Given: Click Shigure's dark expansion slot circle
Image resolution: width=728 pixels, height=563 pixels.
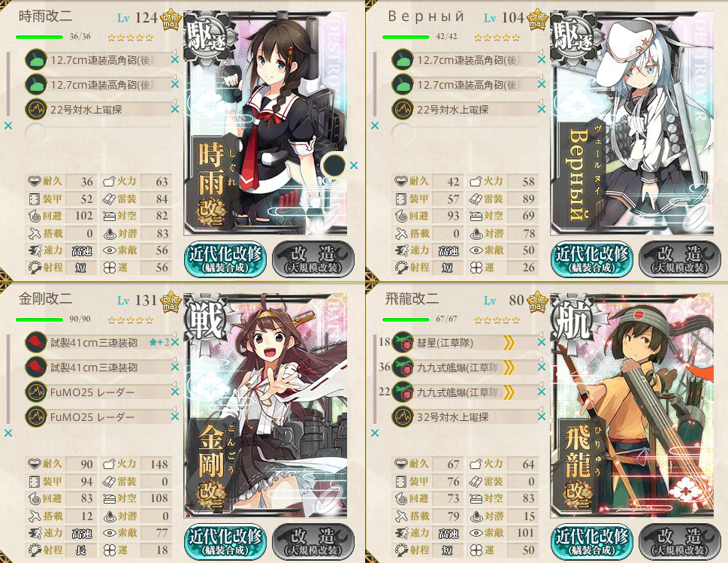Looking at the screenshot, I should click(x=334, y=165).
